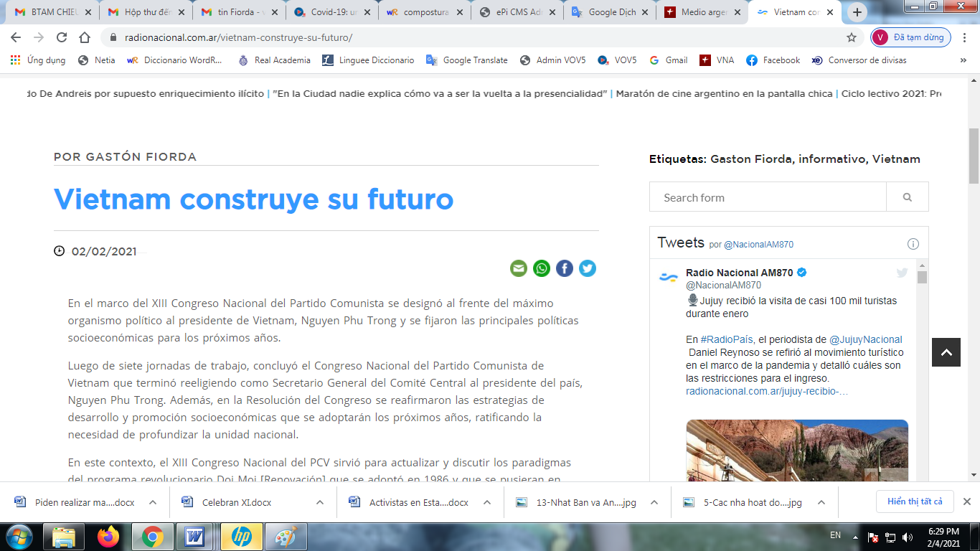Share the article to Facebook

tap(565, 268)
